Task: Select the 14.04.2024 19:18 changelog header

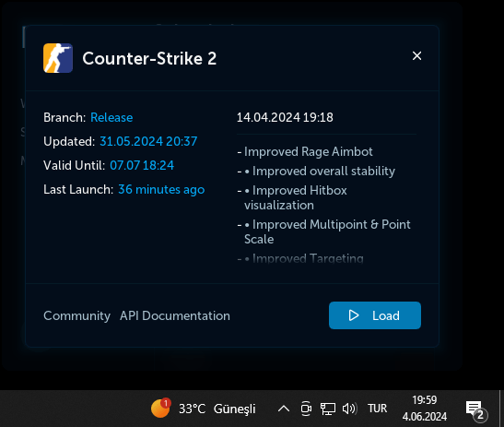Action: [x=285, y=117]
